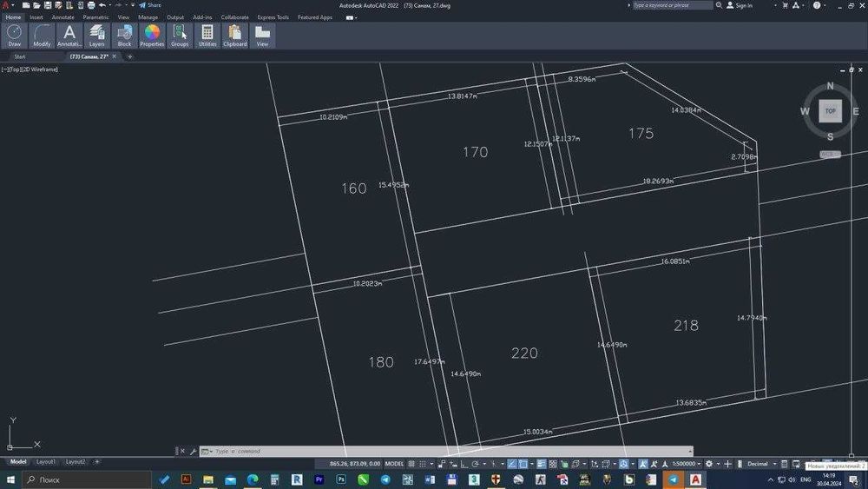Toggle the WCS coordinate system label

click(830, 155)
